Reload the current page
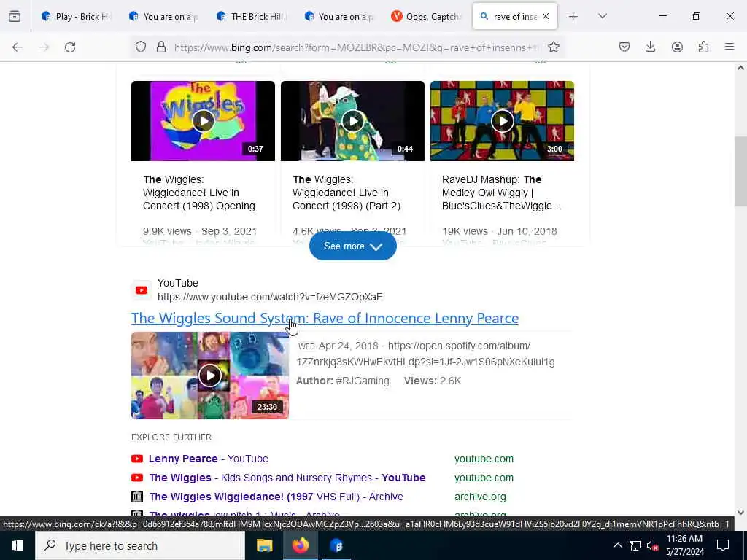 tap(70, 47)
